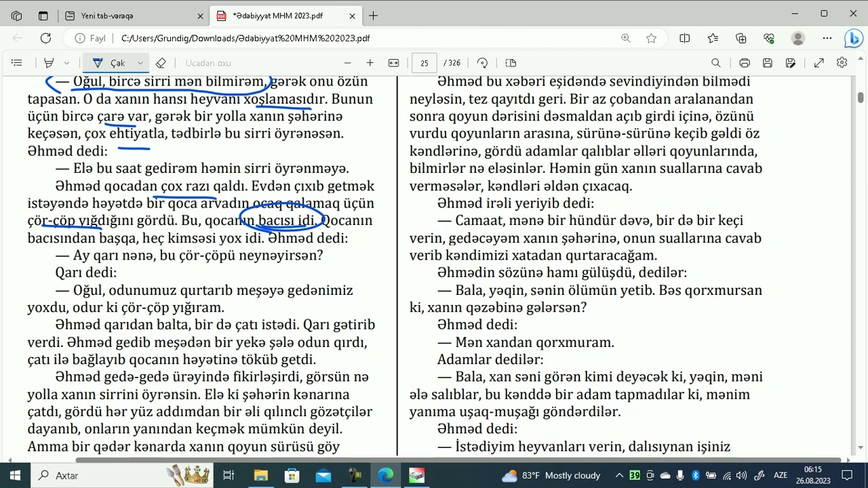Click the battery status tray icon
Screen dimensions: 868x488
point(711,475)
